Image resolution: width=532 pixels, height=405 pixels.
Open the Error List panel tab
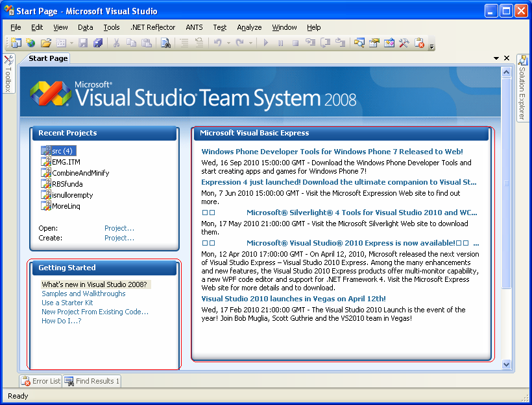(x=41, y=381)
